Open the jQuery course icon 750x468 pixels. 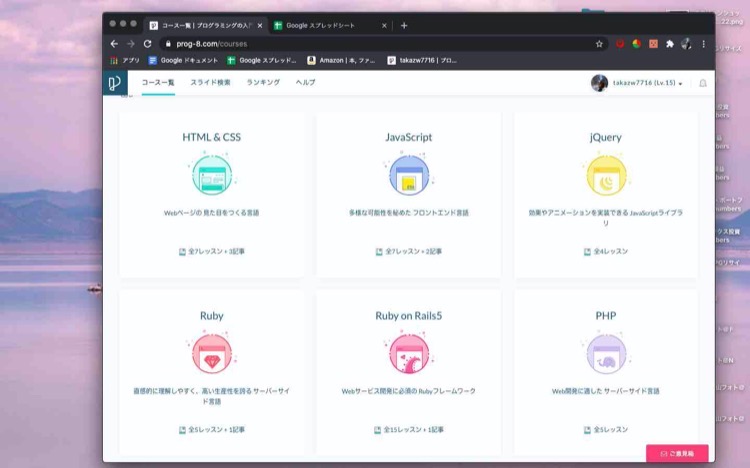pyautogui.click(x=606, y=175)
